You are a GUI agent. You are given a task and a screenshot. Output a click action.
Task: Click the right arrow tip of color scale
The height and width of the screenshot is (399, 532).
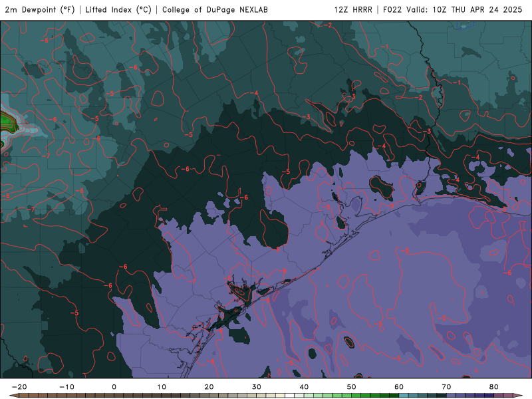tap(519, 396)
